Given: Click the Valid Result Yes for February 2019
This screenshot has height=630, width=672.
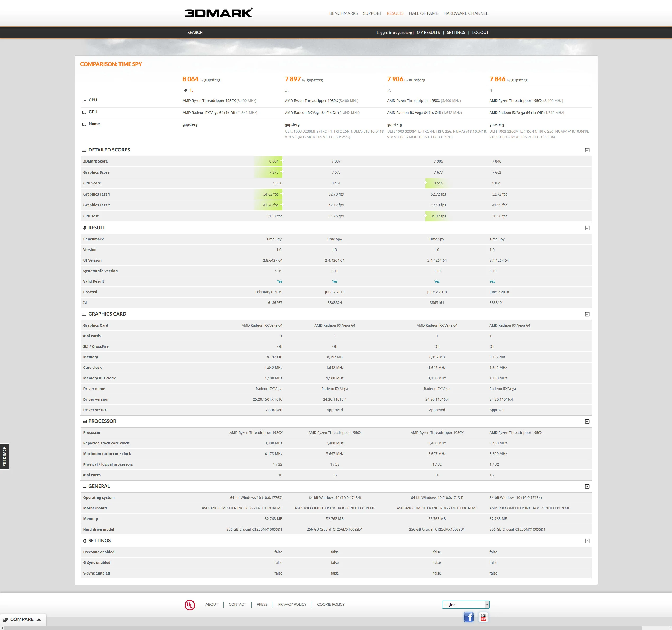Looking at the screenshot, I should point(279,281).
